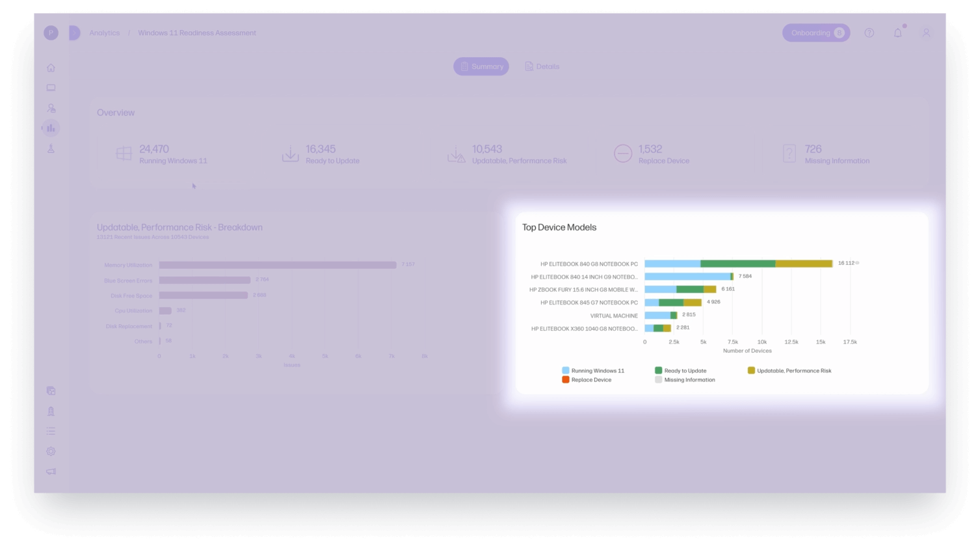This screenshot has width=980, height=548.
Task: Open the Settings gear icon in sidebar
Action: coord(51,451)
